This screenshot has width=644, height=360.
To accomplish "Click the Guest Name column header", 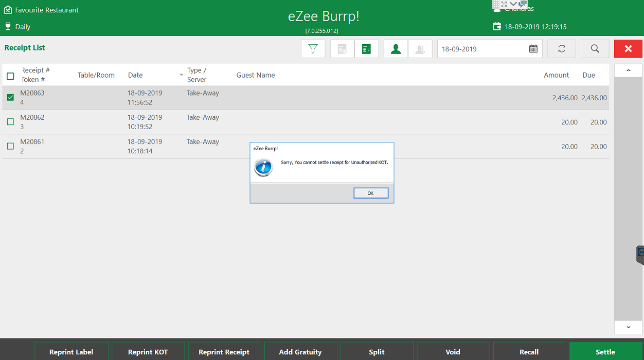I will coord(256,75).
